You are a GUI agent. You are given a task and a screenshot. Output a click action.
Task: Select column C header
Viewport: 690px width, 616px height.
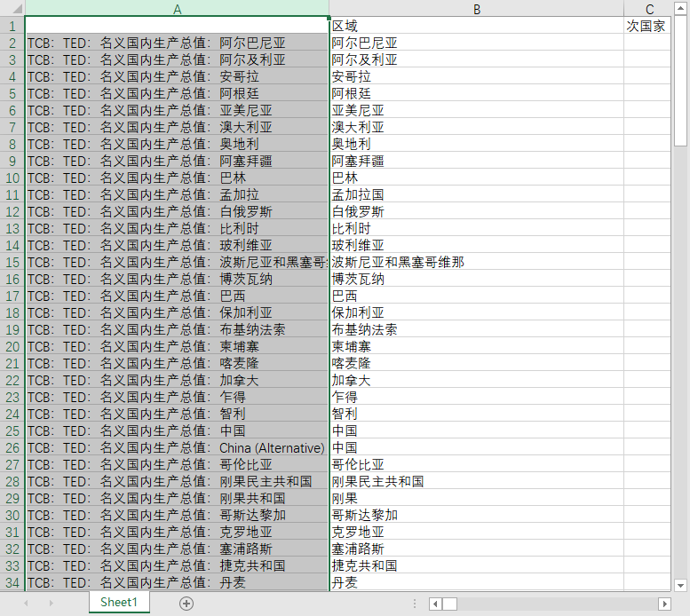coord(649,9)
